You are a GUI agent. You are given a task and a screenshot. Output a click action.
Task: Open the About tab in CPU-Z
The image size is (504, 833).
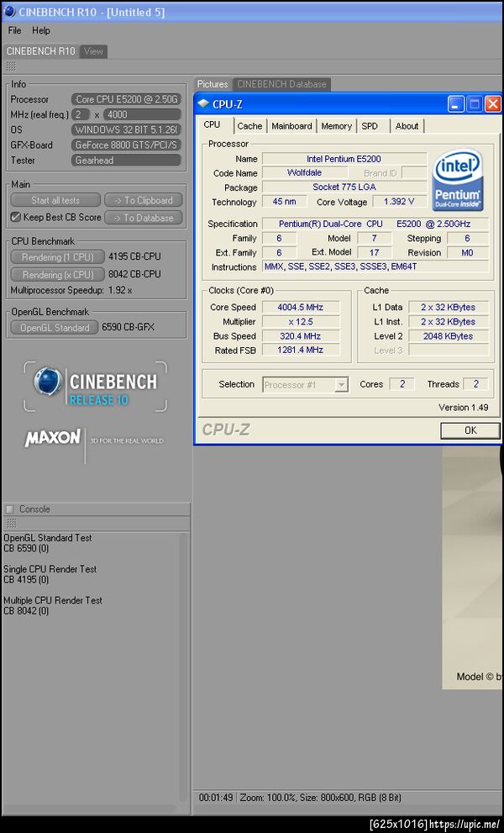(407, 126)
